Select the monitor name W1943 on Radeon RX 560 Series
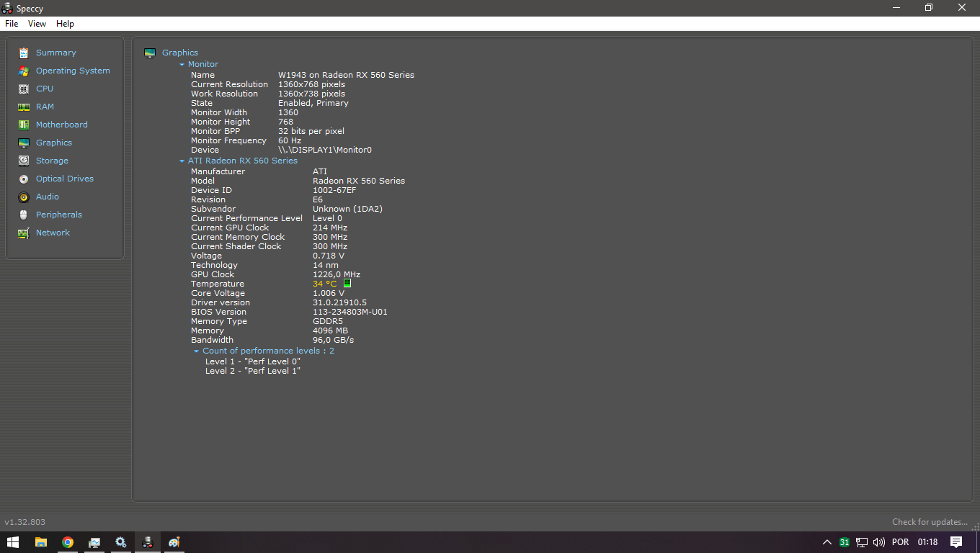Viewport: 980px width, 553px height. point(346,75)
